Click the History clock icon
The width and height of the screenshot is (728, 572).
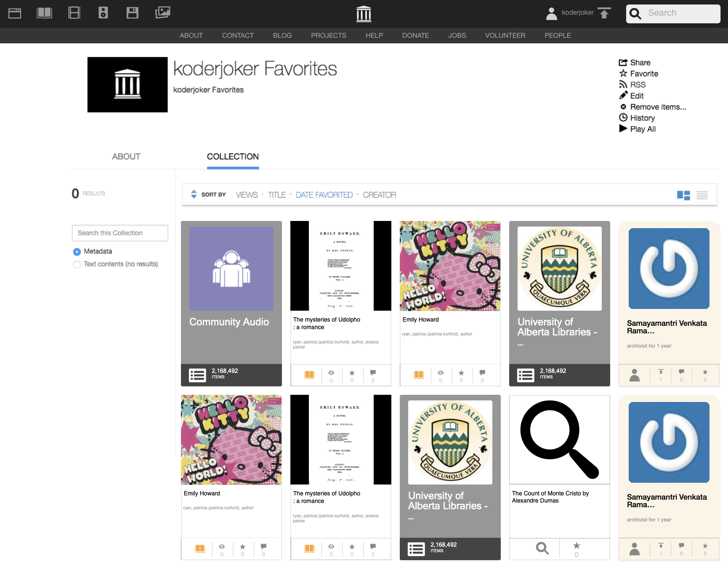click(x=623, y=117)
